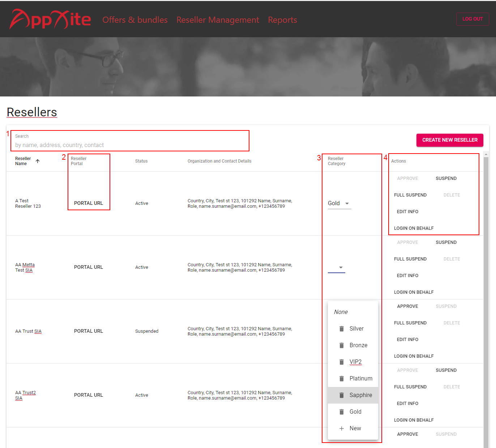The width and height of the screenshot is (496, 448).
Task: Open the Reseller Management menu
Action: 218,20
